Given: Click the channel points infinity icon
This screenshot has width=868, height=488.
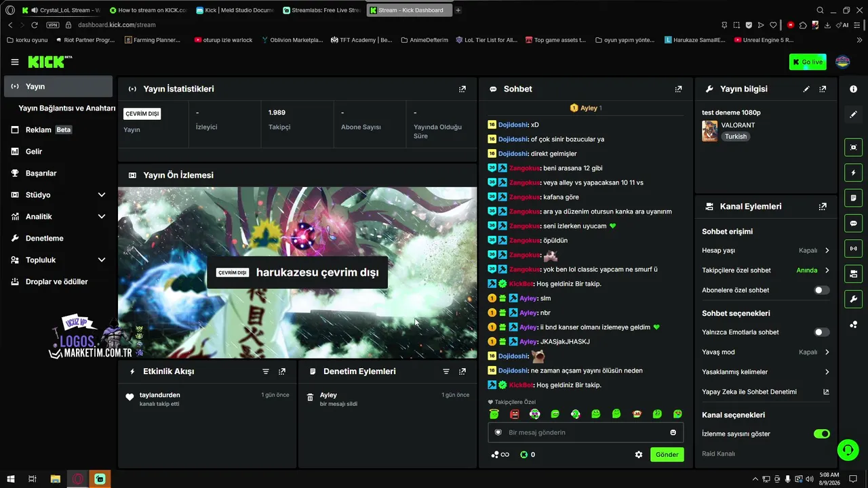Looking at the screenshot, I should 500,455.
